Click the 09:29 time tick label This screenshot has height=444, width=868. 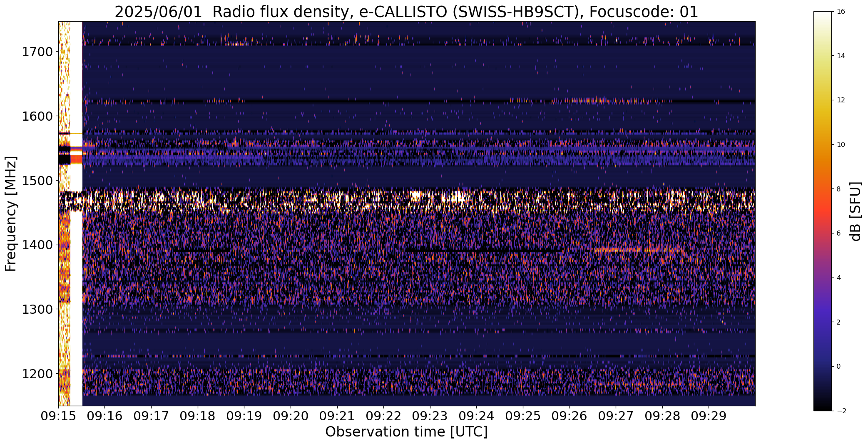point(709,416)
